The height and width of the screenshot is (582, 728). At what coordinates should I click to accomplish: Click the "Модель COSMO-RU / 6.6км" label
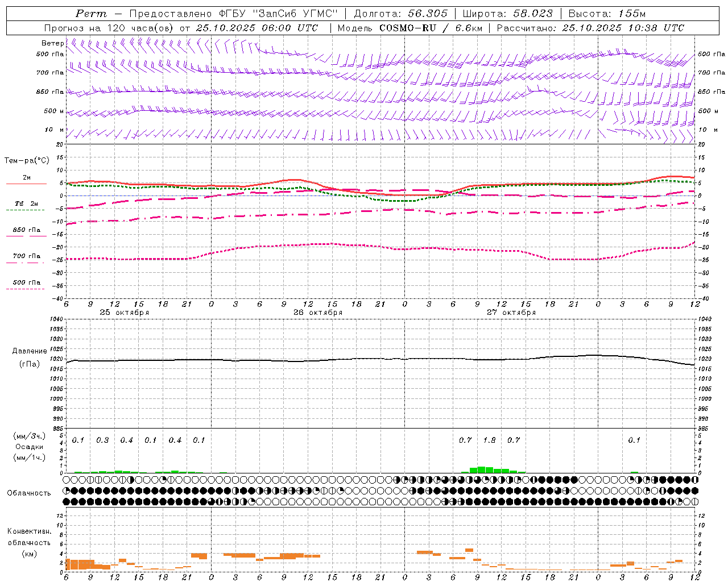(x=410, y=28)
